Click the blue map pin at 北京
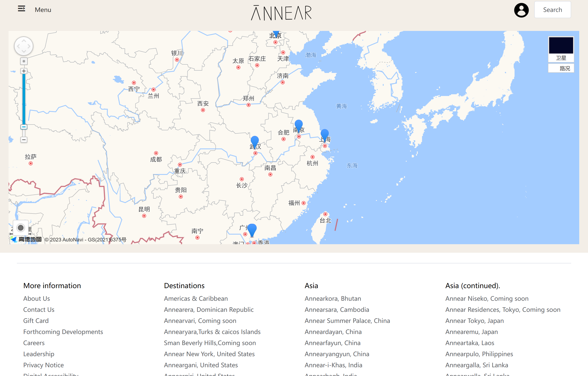 276,34
